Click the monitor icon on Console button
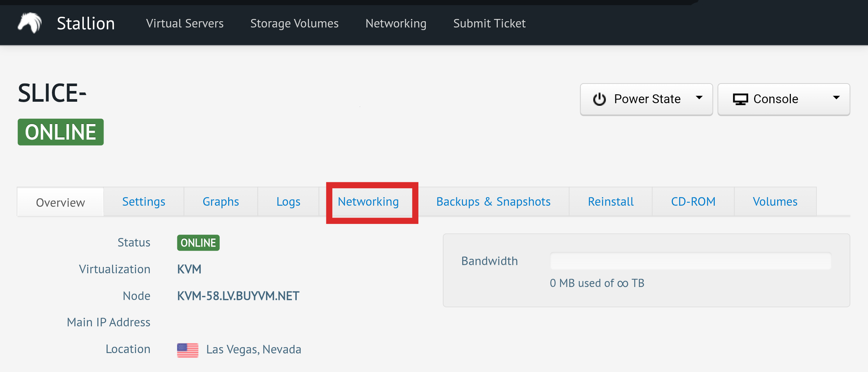Image resolution: width=868 pixels, height=372 pixels. click(x=740, y=99)
